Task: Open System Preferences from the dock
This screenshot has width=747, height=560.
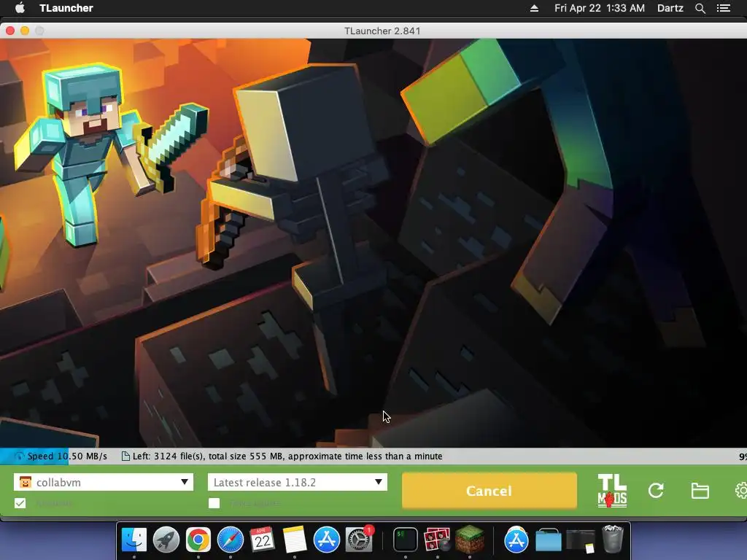Action: coord(358,540)
